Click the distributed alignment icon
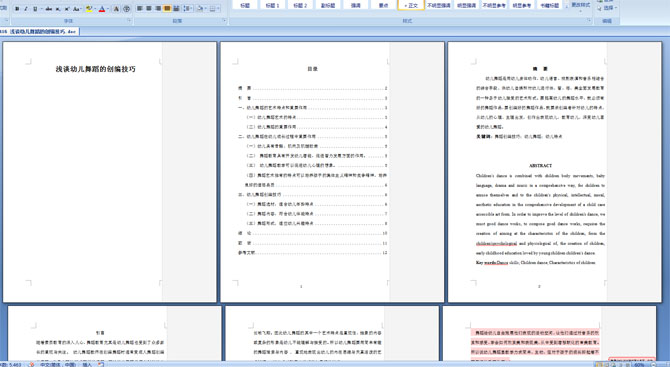670x367 pixels. 176,9
